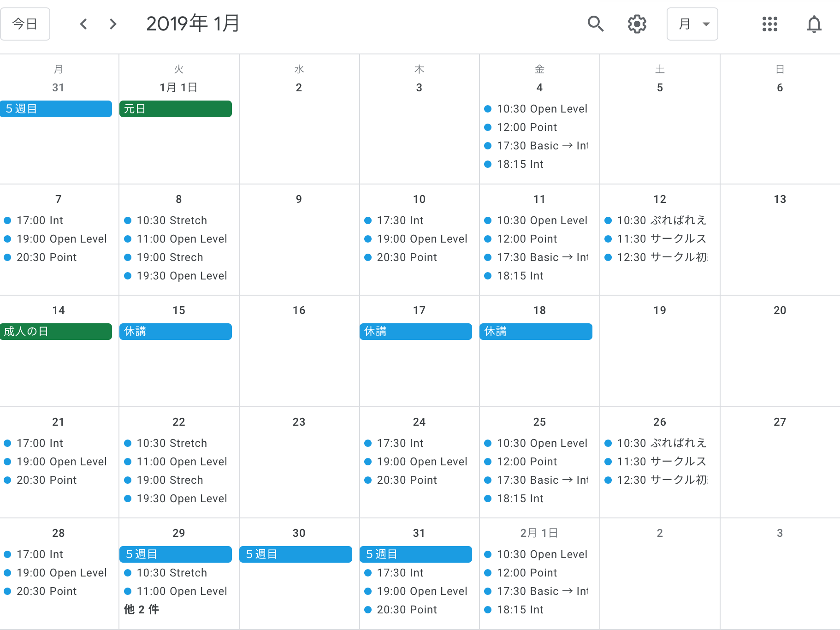Open 19:00 Strech on January 8
Image resolution: width=840 pixels, height=630 pixels.
tap(170, 257)
